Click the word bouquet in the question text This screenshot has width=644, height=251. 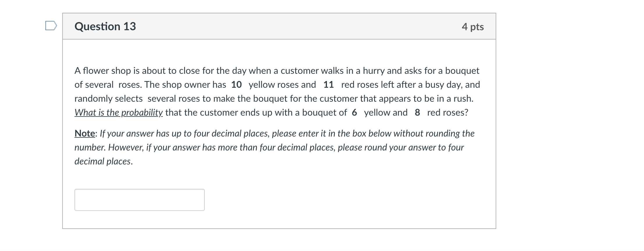(x=463, y=70)
